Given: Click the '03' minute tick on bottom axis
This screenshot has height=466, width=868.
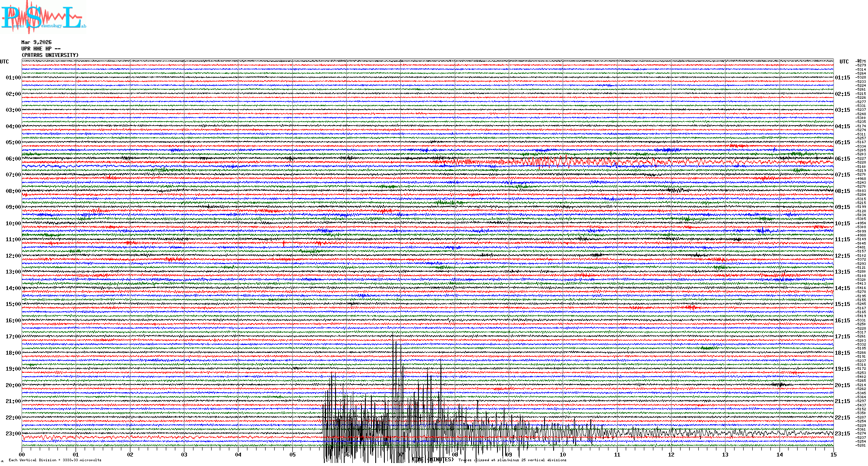Looking at the screenshot, I should point(184,454).
